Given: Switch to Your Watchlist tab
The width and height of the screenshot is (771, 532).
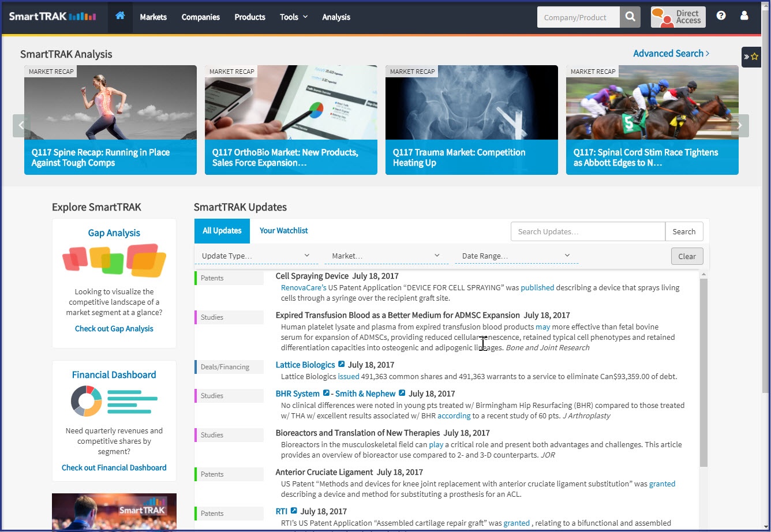Looking at the screenshot, I should pos(284,230).
